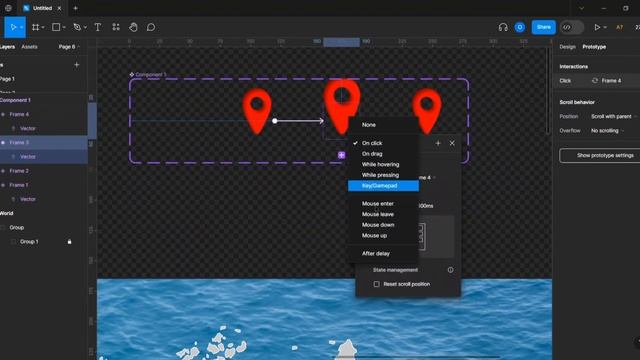This screenshot has height=360, width=640.
Task: Click the purple add variant button
Action: click(x=342, y=155)
